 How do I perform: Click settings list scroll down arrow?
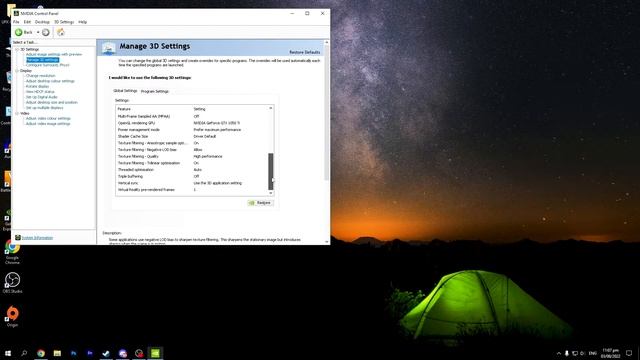[x=271, y=193]
